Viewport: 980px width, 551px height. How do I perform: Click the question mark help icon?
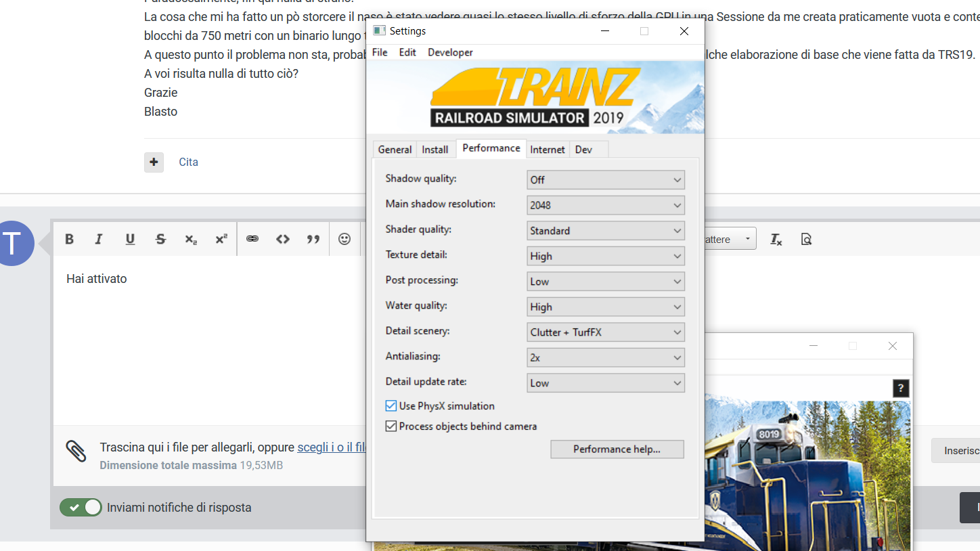coord(900,388)
